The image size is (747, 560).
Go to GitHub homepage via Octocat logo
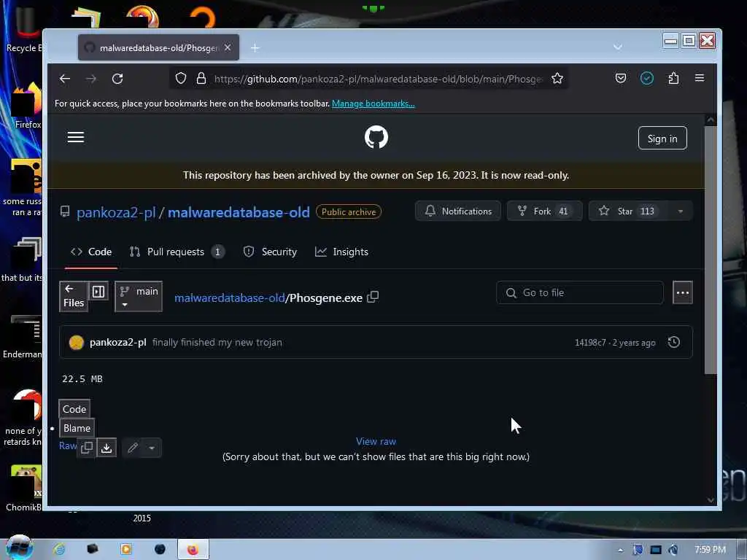click(376, 137)
